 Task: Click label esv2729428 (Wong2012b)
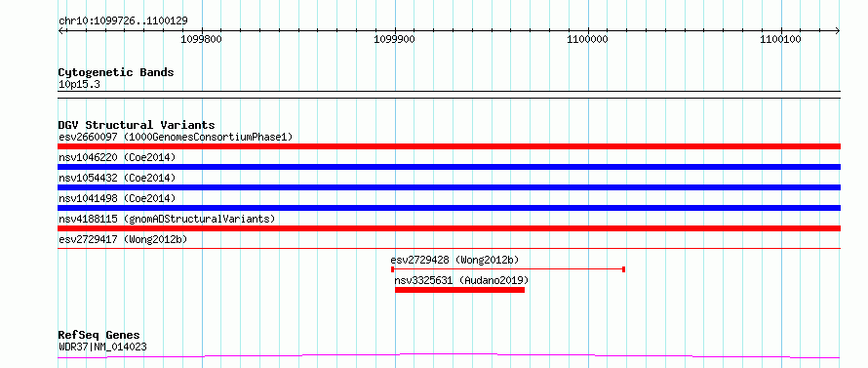(454, 260)
